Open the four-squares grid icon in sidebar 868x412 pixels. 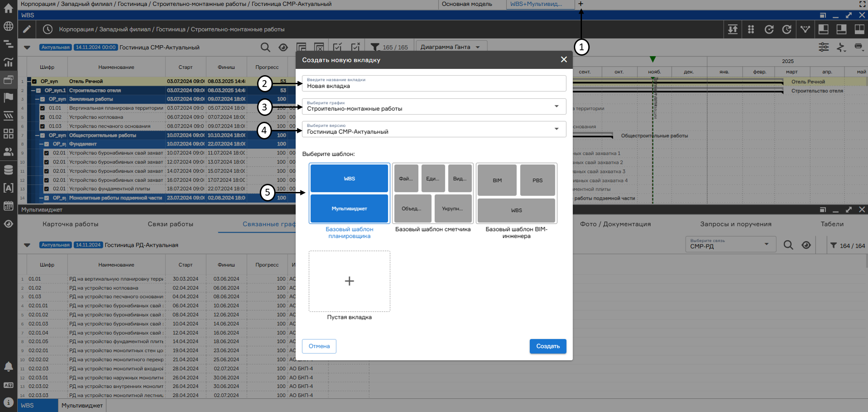8,134
